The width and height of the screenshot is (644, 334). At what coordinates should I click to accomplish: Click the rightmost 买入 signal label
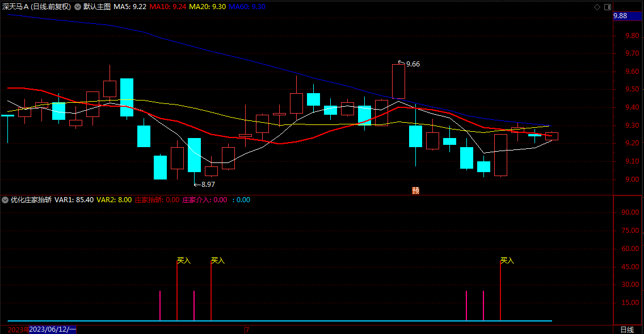click(507, 261)
